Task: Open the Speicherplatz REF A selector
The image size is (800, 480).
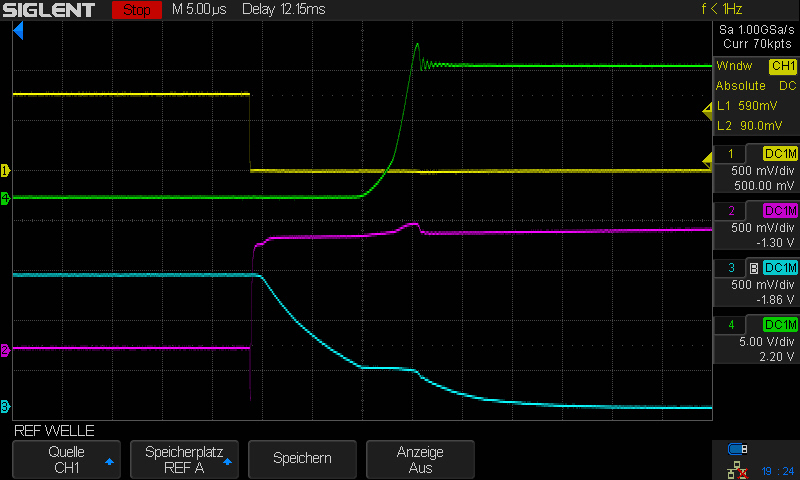Action: tap(184, 459)
